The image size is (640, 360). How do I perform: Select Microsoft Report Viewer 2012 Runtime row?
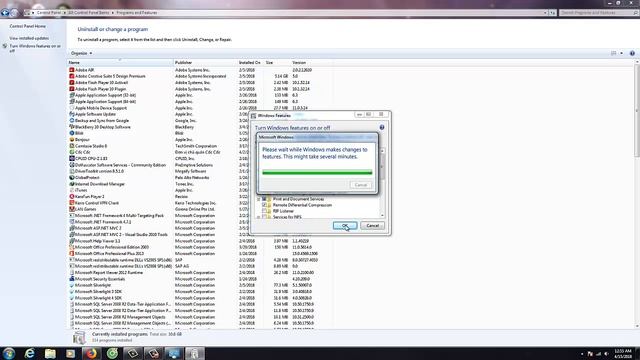[200, 272]
